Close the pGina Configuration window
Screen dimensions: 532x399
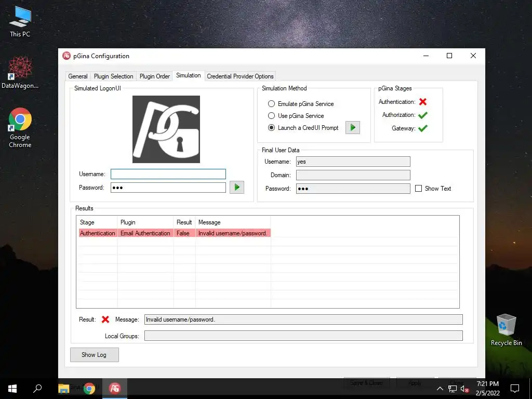pyautogui.click(x=473, y=56)
